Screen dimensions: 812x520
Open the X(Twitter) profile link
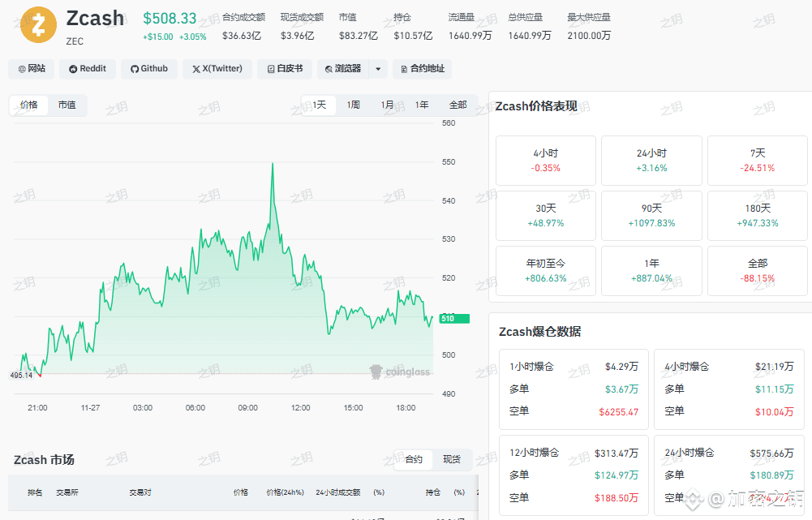click(217, 69)
